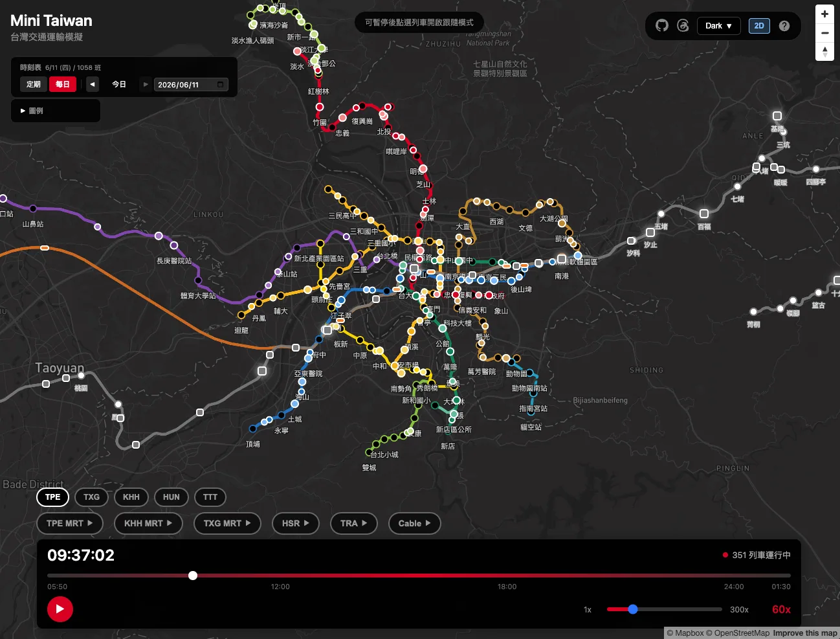
Task: Toggle the 2D view mode
Action: click(759, 26)
